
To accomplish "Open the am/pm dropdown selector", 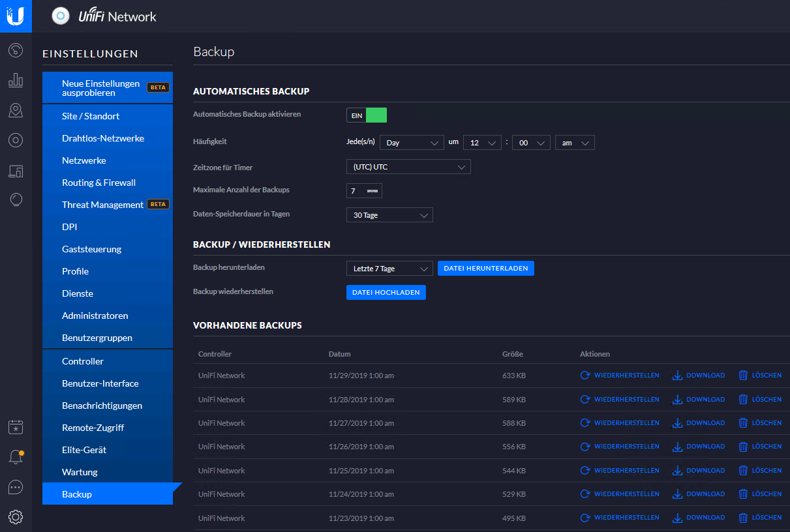I will (x=574, y=143).
